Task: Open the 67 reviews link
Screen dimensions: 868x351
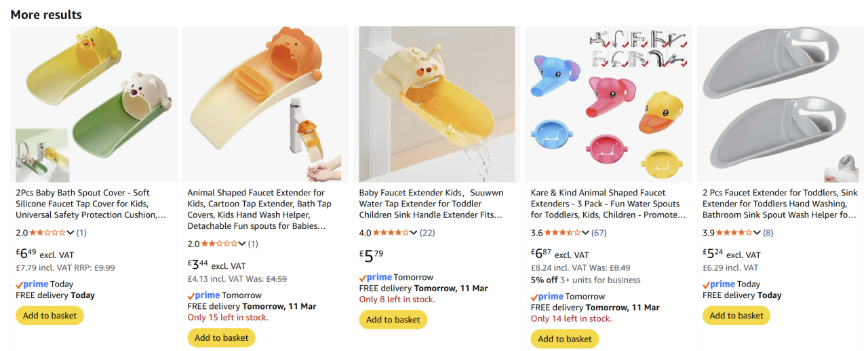Action: click(x=599, y=233)
